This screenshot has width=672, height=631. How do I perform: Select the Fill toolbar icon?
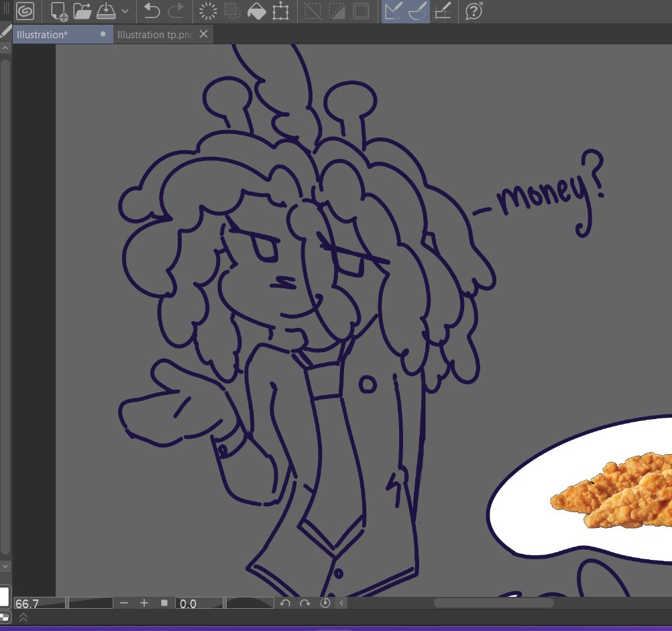pos(258,11)
